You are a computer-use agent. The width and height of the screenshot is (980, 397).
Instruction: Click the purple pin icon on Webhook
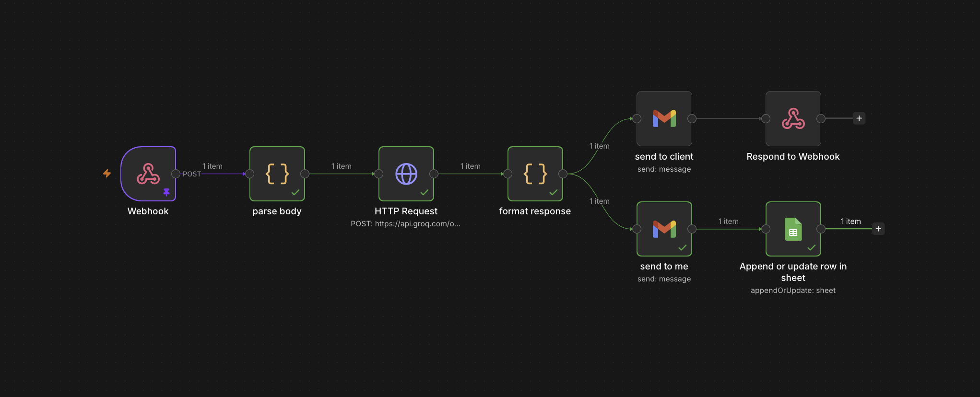pyautogui.click(x=166, y=192)
